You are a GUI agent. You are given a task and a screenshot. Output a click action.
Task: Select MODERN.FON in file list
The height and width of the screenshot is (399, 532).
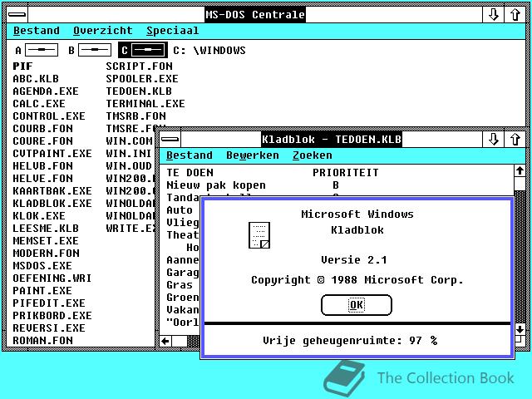click(x=47, y=254)
